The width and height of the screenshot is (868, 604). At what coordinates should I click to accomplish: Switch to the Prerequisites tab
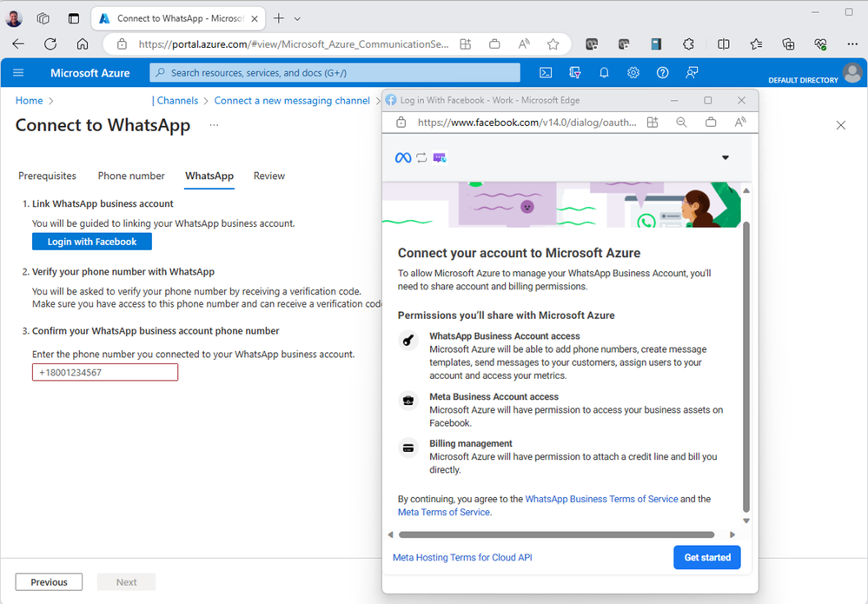[x=47, y=176]
